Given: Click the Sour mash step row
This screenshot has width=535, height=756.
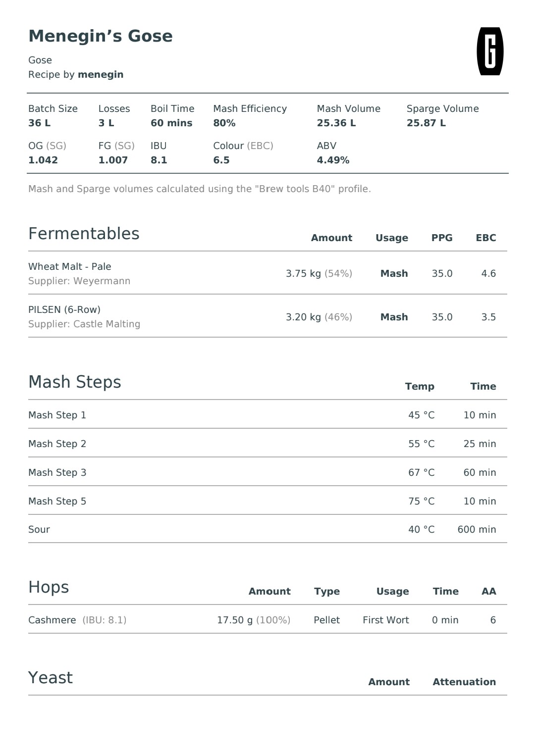Looking at the screenshot, I should [x=267, y=529].
